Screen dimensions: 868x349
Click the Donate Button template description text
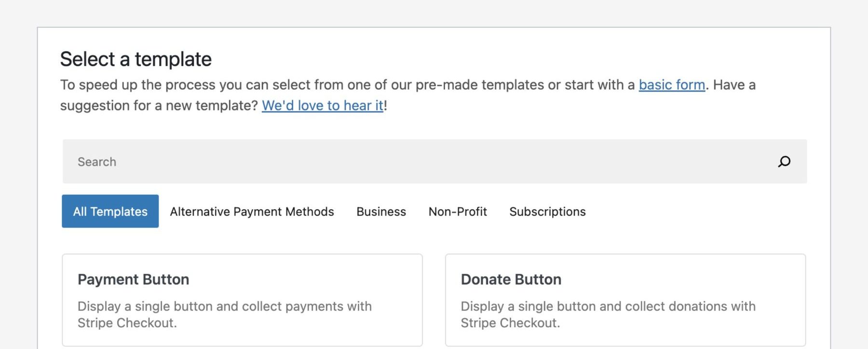608,314
